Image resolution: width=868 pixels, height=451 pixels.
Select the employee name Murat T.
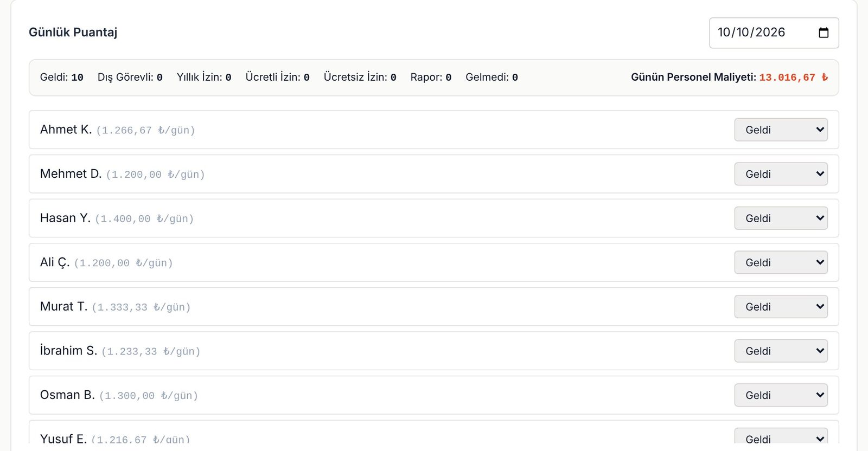[x=63, y=307]
